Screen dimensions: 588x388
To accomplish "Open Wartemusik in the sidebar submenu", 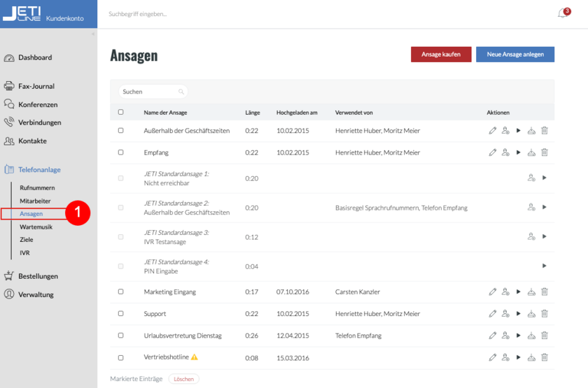I will click(x=36, y=227).
